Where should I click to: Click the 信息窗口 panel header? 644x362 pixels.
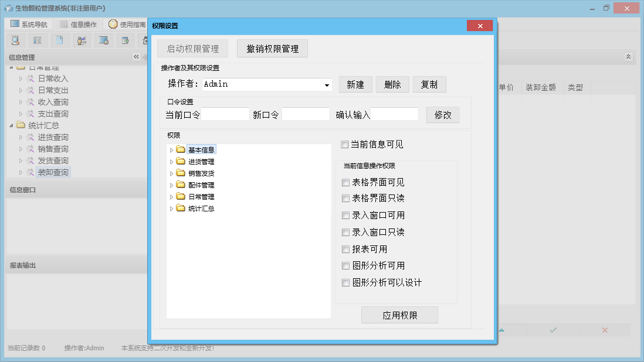coord(76,190)
